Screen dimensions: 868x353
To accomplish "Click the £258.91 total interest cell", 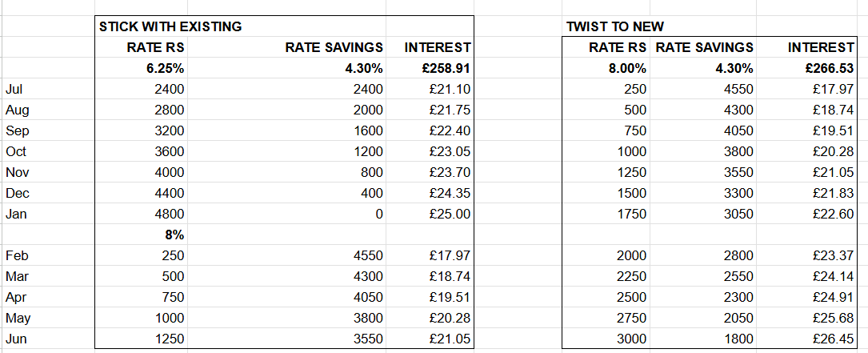I will click(x=430, y=68).
